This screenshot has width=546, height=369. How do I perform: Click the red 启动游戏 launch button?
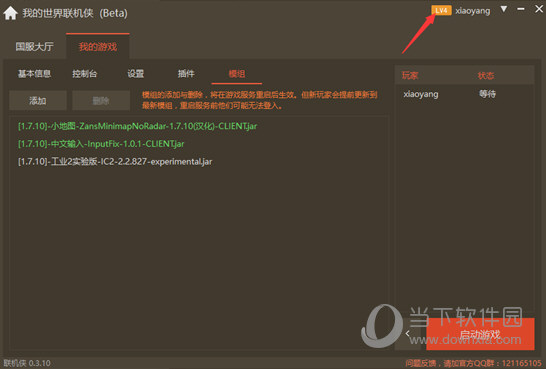pyautogui.click(x=480, y=334)
